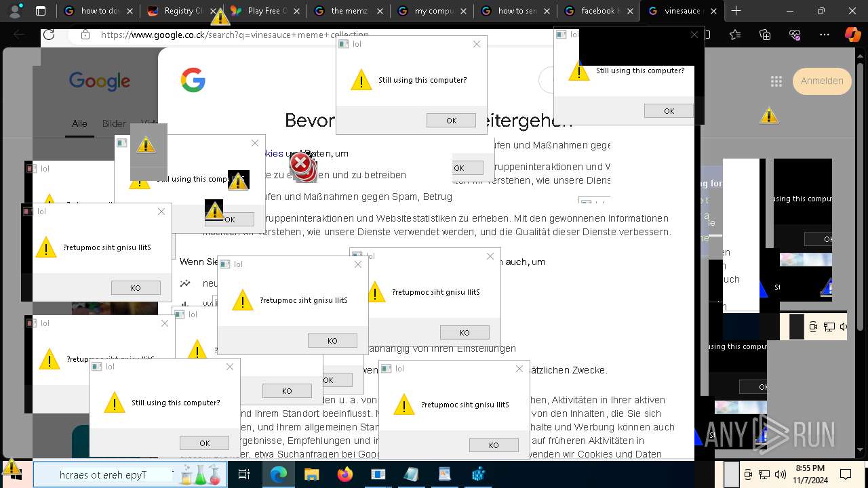Click the browser address bar URL
This screenshot has width=868, height=488.
(x=235, y=35)
